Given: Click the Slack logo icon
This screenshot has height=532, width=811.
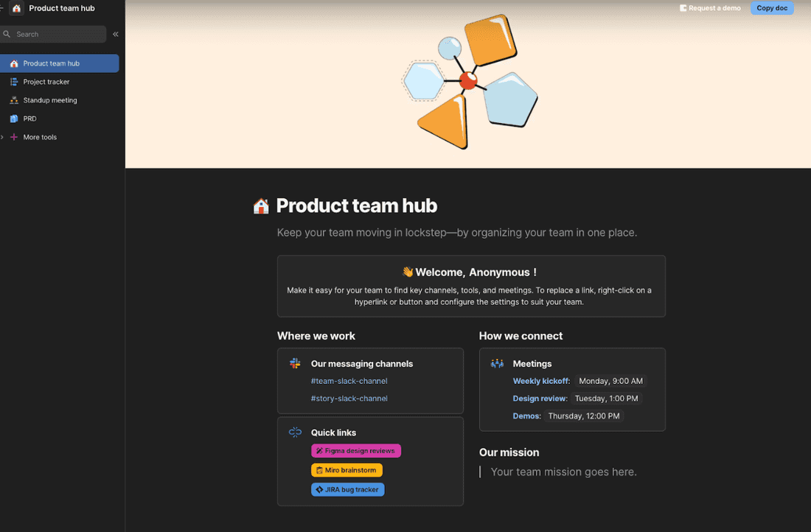Looking at the screenshot, I should pyautogui.click(x=295, y=363).
